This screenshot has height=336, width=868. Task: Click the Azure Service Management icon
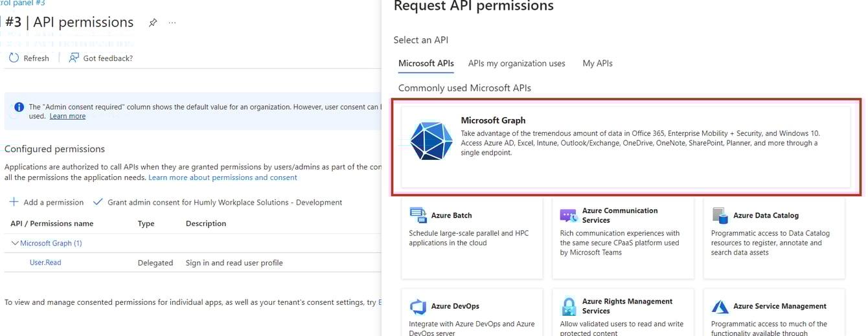point(720,306)
